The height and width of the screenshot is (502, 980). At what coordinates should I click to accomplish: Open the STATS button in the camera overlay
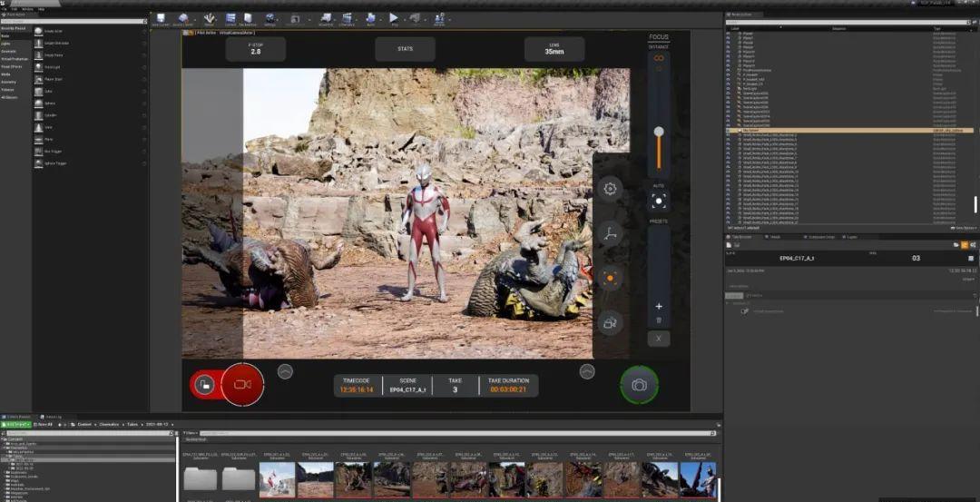click(405, 49)
